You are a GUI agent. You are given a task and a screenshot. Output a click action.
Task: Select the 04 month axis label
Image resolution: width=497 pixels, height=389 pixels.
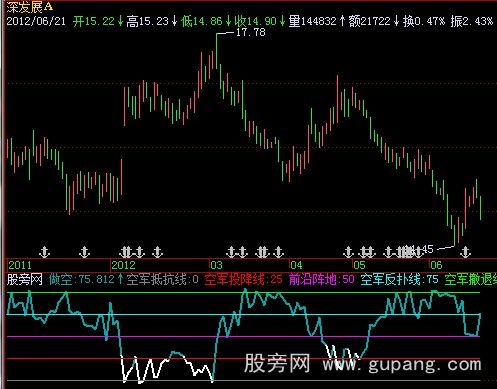(296, 265)
